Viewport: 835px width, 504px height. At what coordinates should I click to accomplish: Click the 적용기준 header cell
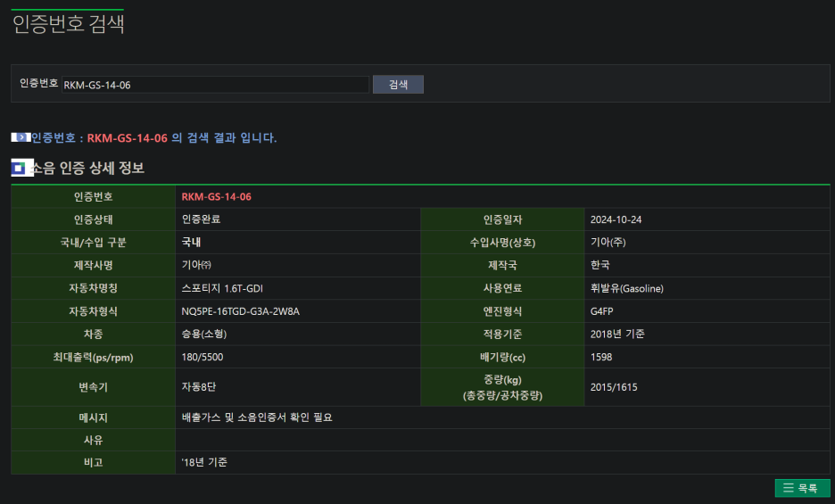click(503, 334)
